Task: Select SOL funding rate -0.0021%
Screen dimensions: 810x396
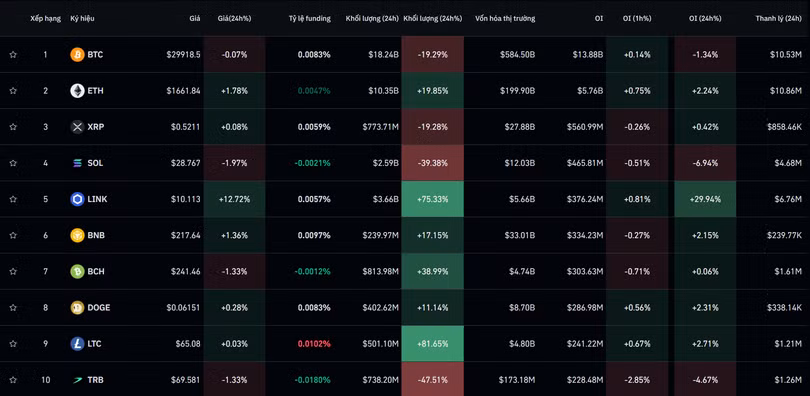Action: (313, 163)
